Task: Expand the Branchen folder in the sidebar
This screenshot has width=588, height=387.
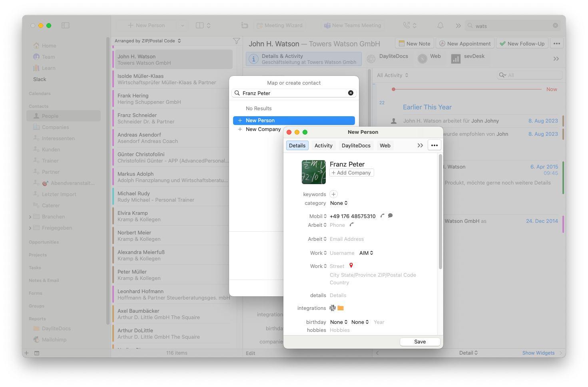Action: pyautogui.click(x=30, y=217)
